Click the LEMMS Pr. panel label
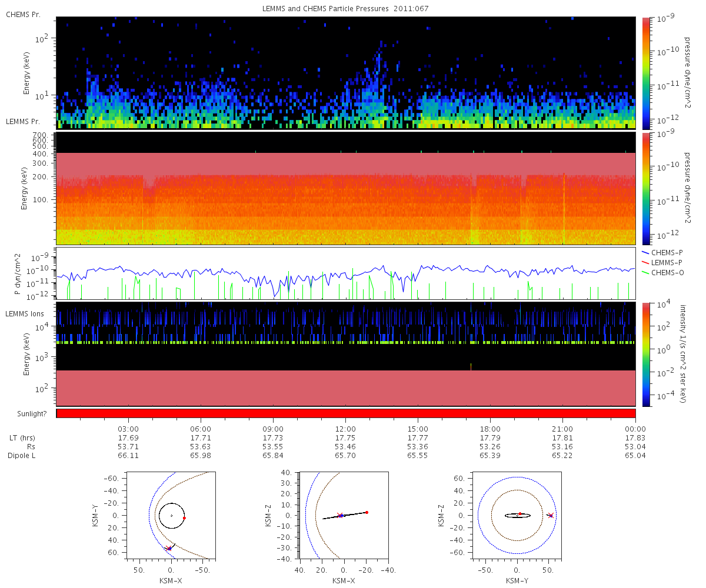Screen dimensions: 706x588 coord(23,122)
